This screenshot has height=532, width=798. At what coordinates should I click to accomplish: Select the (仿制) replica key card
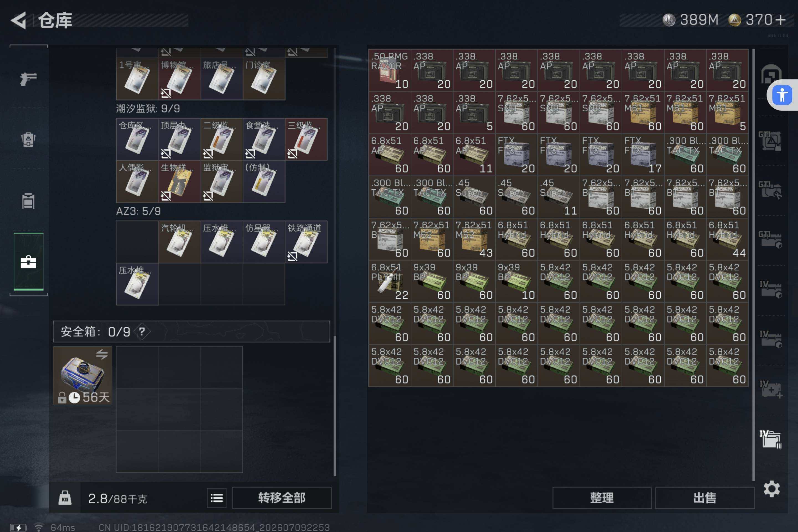pyautogui.click(x=264, y=181)
